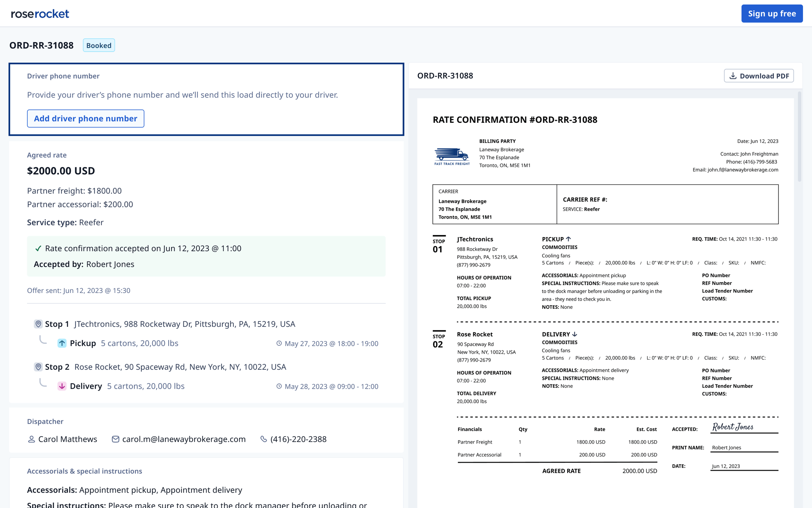Select the Pickup upward arrow icon

(62, 343)
